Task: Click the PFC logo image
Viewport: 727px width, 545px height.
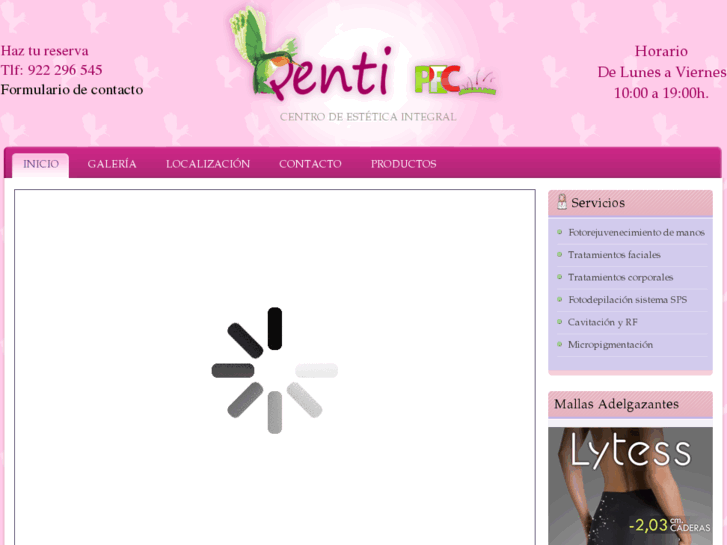Action: tap(455, 80)
